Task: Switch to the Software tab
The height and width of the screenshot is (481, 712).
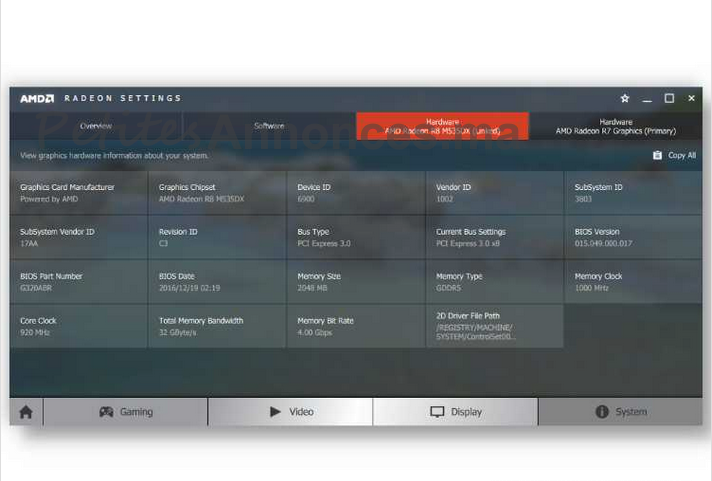Action: [269, 126]
